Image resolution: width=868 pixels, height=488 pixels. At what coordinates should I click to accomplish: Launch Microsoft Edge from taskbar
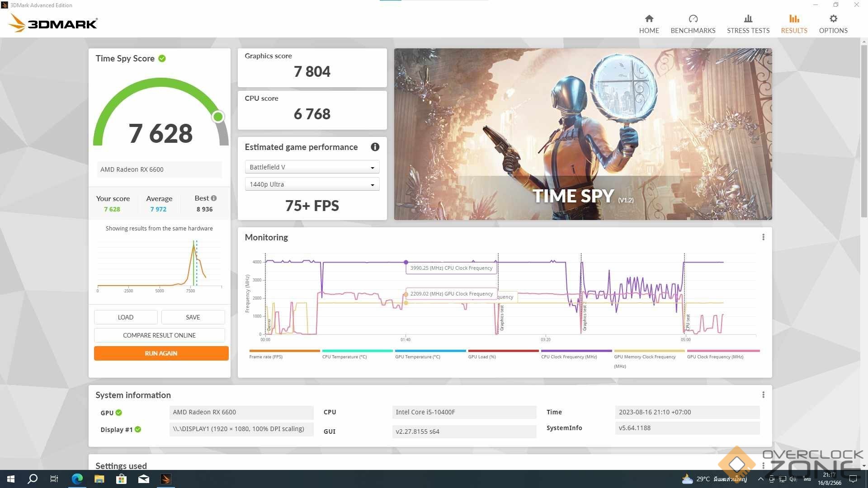click(x=77, y=479)
